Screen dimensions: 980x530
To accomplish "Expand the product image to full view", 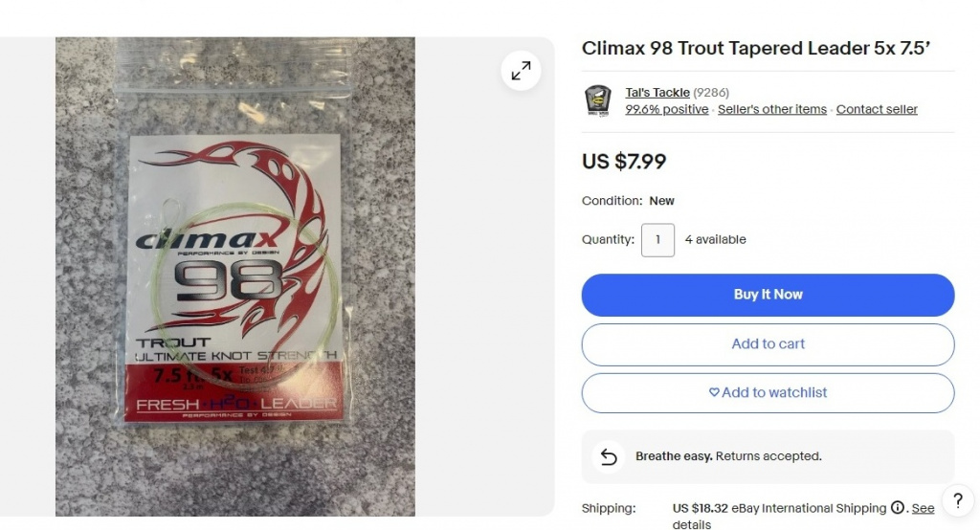I will (521, 71).
